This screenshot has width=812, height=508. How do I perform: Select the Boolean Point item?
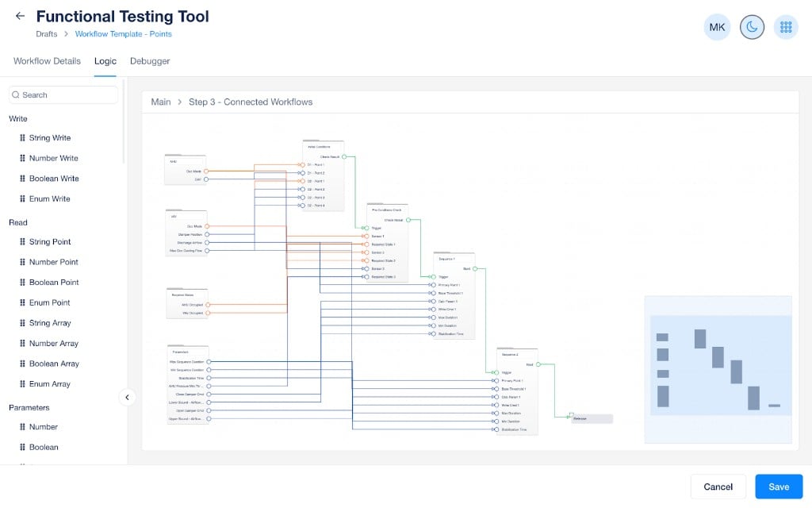[54, 282]
